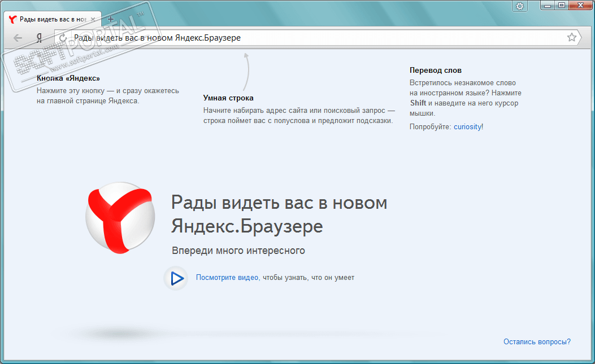The width and height of the screenshot is (595, 364).
Task: Open a new tab with the plus button
Action: 110,19
